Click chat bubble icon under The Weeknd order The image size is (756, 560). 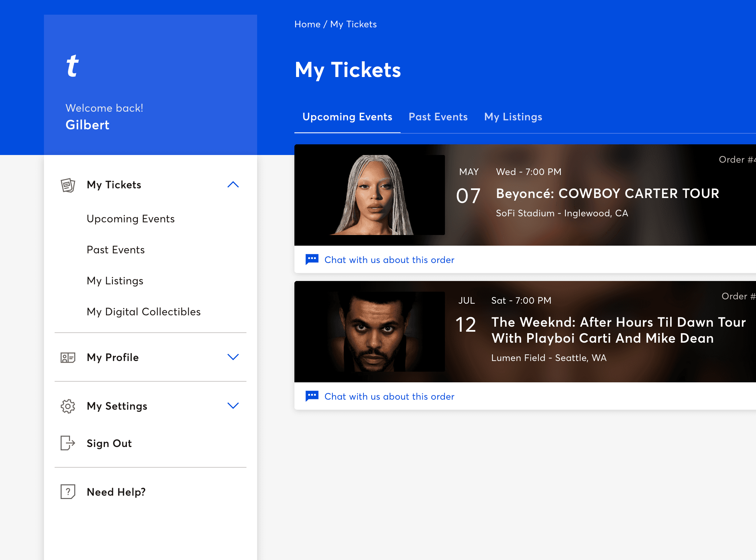click(x=312, y=396)
